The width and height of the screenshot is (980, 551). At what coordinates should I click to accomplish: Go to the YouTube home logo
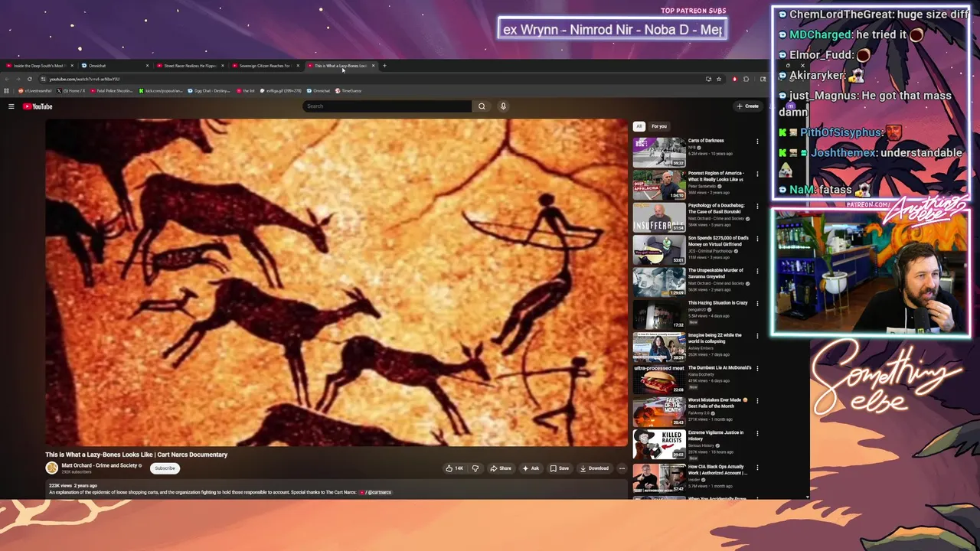click(38, 106)
